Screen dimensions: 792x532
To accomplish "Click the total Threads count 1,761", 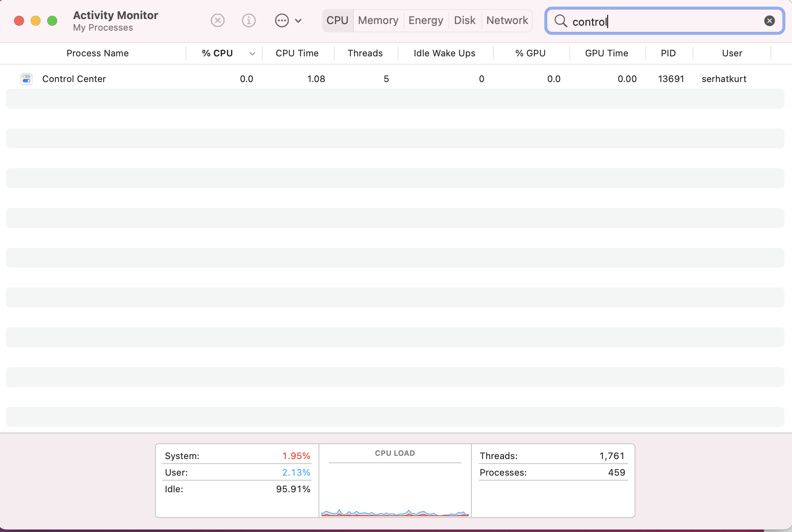I will (x=612, y=456).
